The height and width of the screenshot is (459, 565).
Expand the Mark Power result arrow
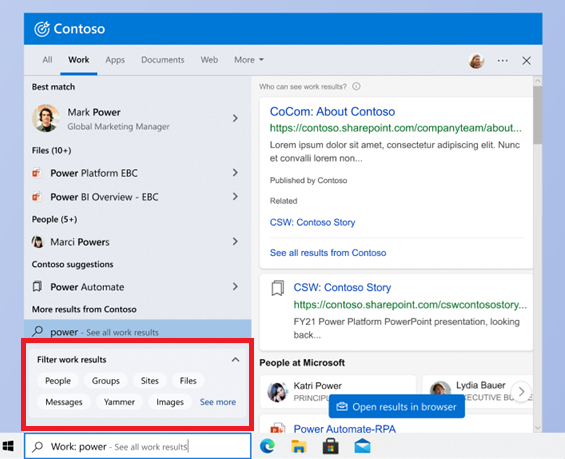pyautogui.click(x=235, y=118)
